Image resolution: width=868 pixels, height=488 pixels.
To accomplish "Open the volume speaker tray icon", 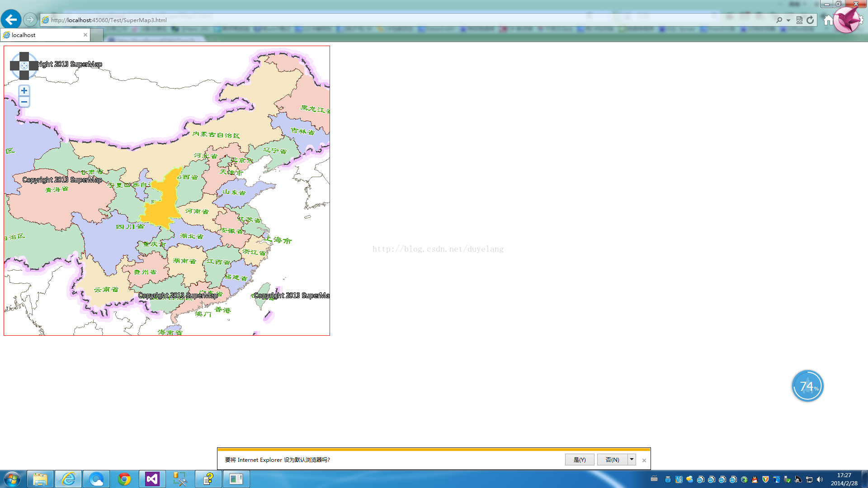I will 820,479.
